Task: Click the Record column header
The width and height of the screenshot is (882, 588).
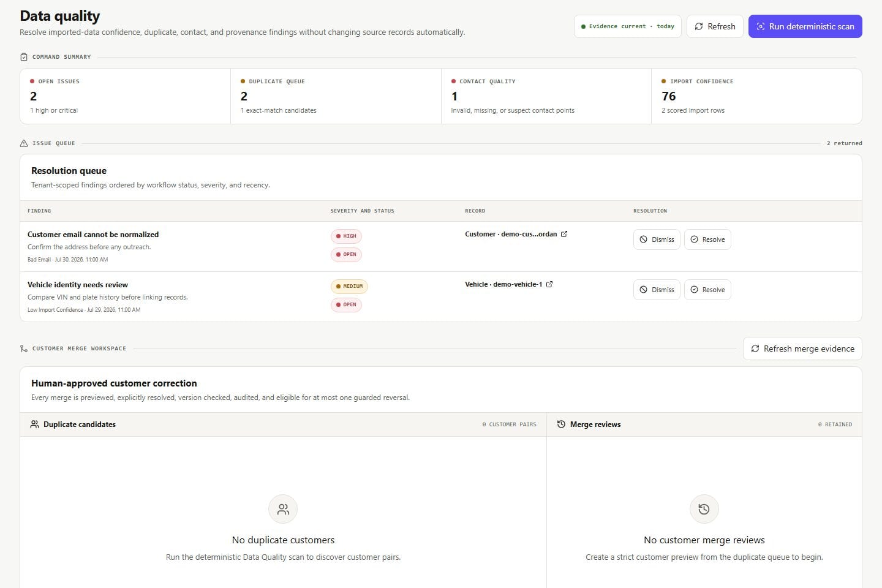Action: pyautogui.click(x=475, y=211)
